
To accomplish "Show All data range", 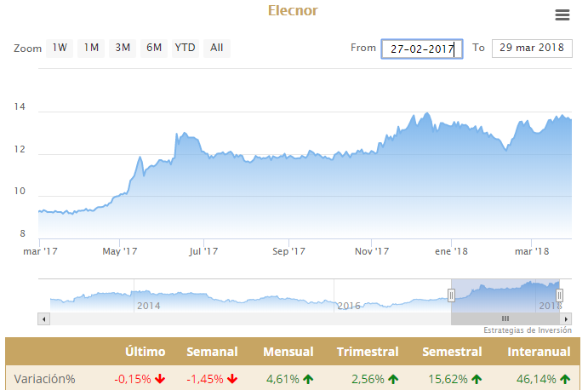I will pyautogui.click(x=217, y=48).
